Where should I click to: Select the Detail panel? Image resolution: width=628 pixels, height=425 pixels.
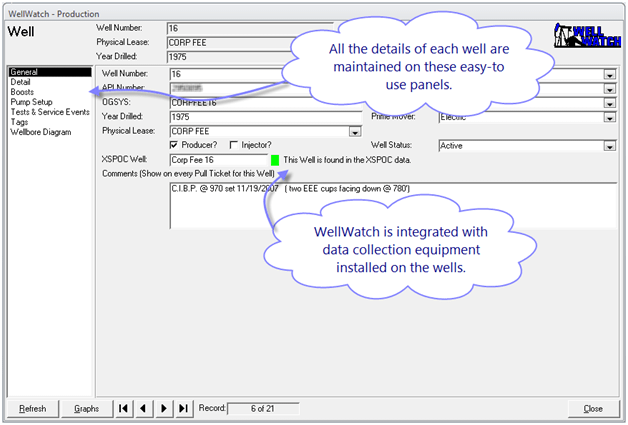pos(20,82)
